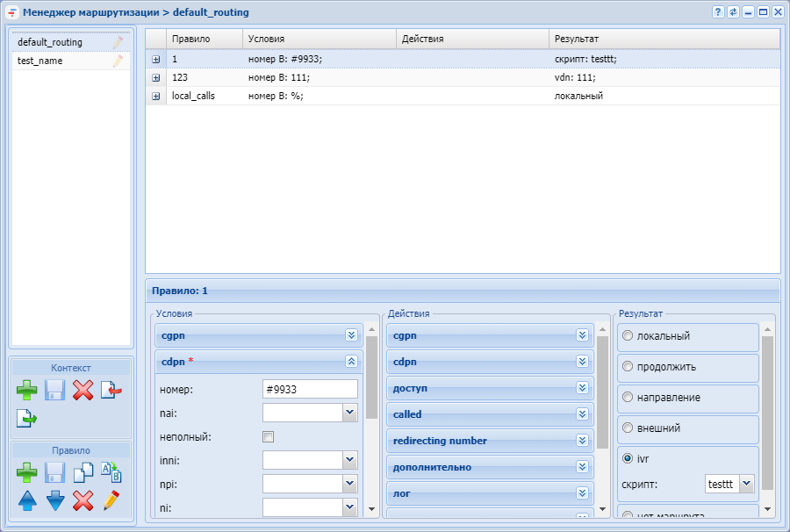Add a new context with the green plus
This screenshot has height=532, width=790.
28,391
